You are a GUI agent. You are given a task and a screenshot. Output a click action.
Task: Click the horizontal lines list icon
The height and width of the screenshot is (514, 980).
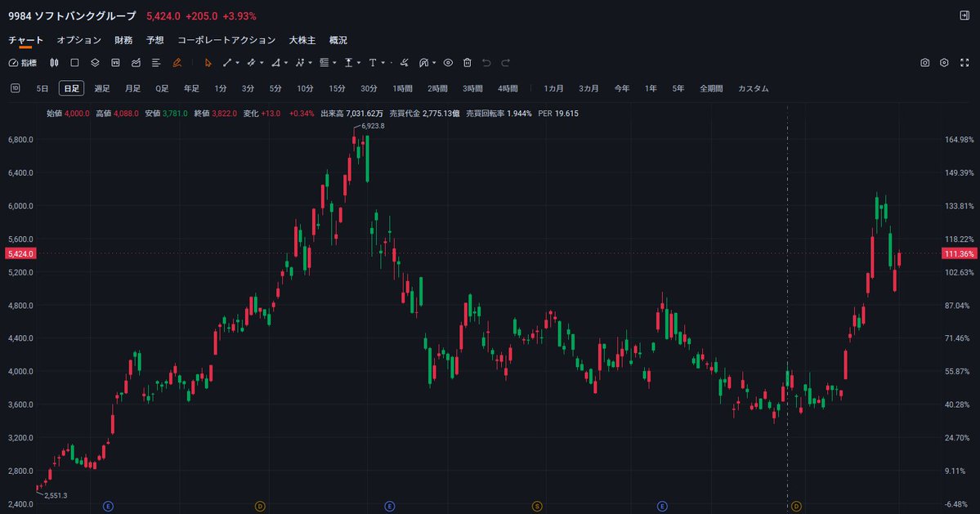156,62
